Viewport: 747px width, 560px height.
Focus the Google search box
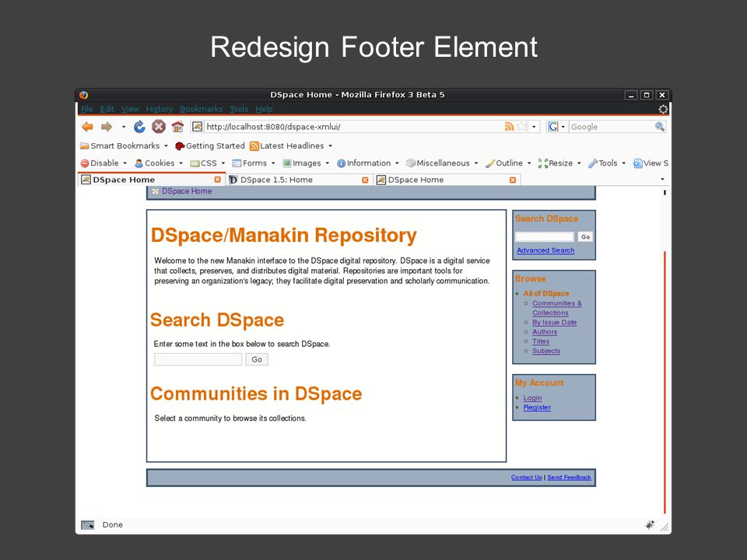(x=612, y=127)
